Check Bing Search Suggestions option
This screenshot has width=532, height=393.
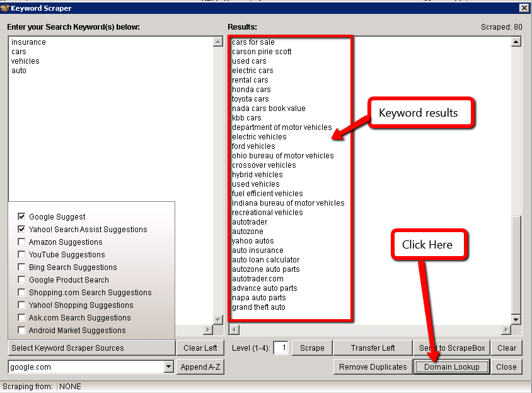click(22, 267)
